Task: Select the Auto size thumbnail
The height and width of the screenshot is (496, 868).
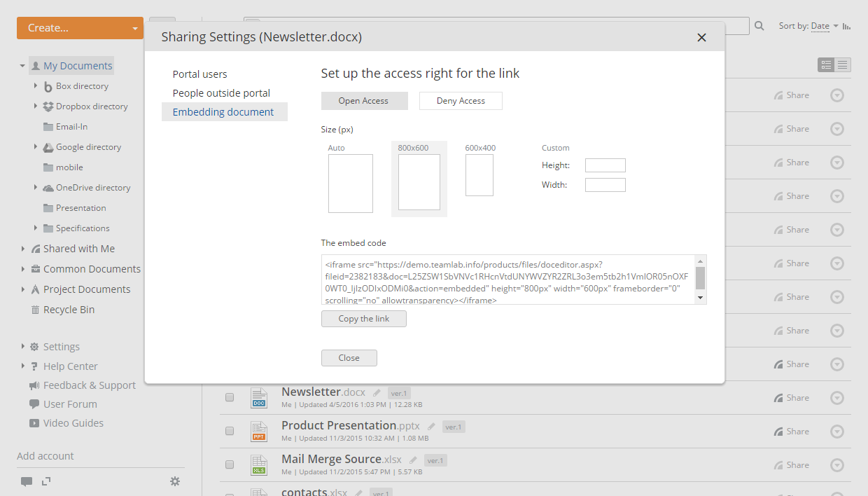Action: coord(350,184)
